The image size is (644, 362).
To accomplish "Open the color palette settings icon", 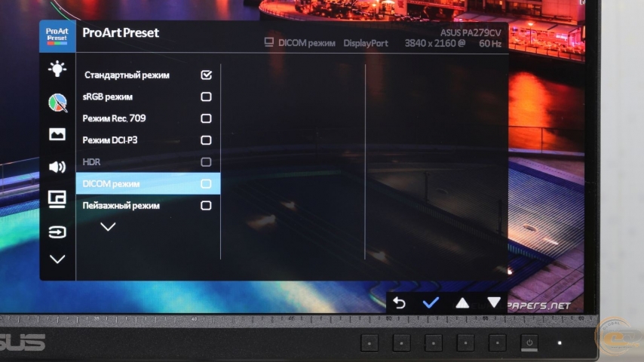I will [57, 103].
